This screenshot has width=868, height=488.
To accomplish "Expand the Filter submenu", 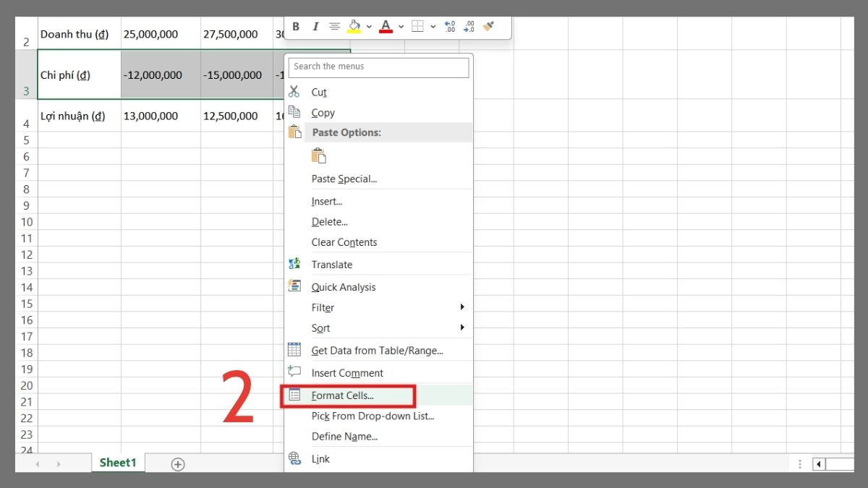I will click(463, 307).
